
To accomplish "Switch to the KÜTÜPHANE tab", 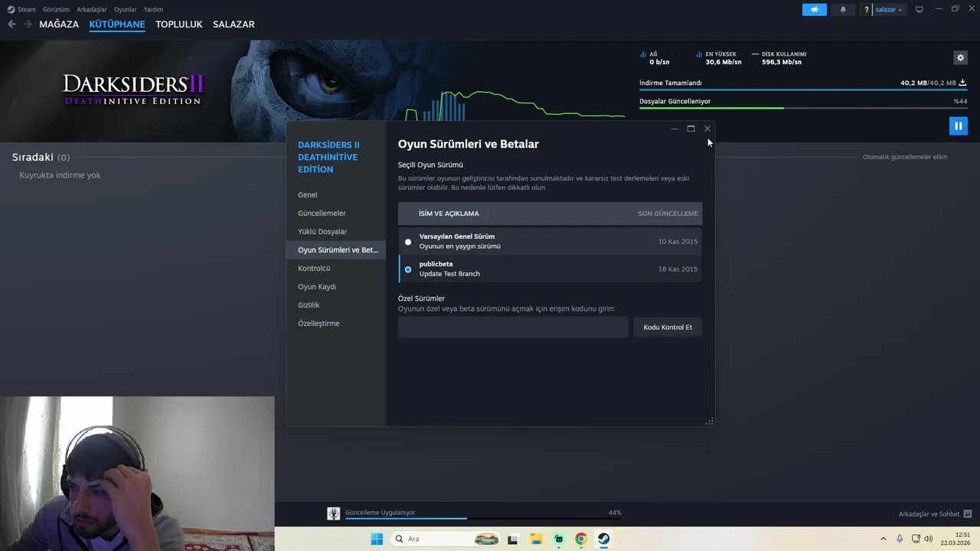I will coord(117,24).
